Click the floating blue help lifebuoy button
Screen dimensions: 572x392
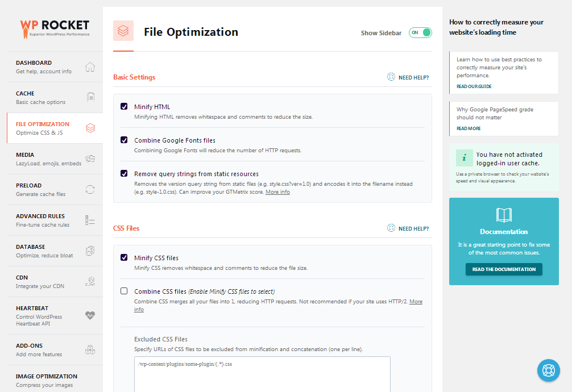[x=548, y=370]
